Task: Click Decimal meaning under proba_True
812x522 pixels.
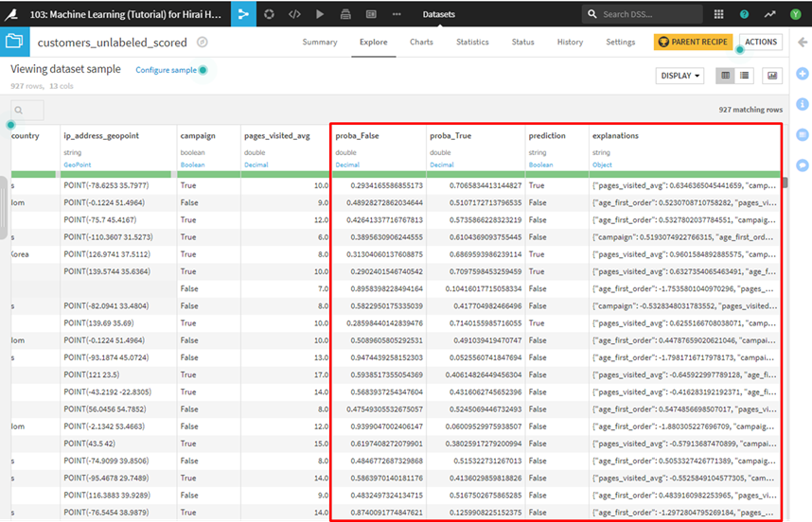Action: (x=441, y=165)
